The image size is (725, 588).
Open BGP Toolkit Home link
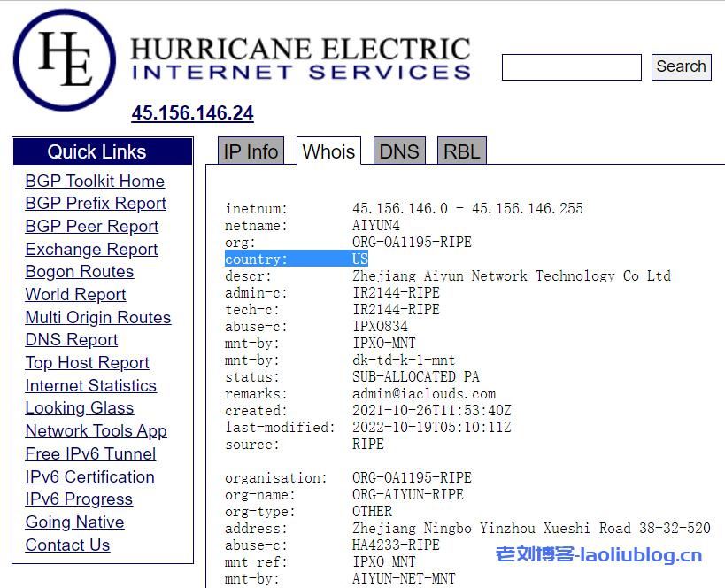pyautogui.click(x=95, y=182)
